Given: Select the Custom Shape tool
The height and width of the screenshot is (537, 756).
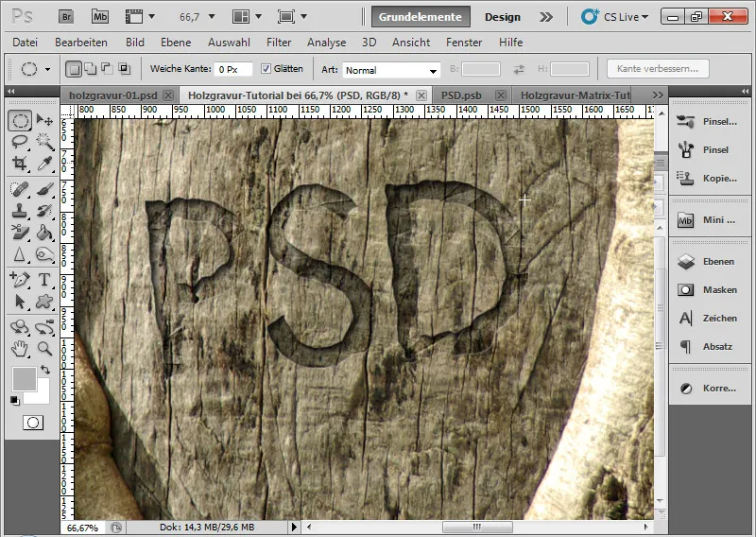Looking at the screenshot, I should (x=44, y=302).
